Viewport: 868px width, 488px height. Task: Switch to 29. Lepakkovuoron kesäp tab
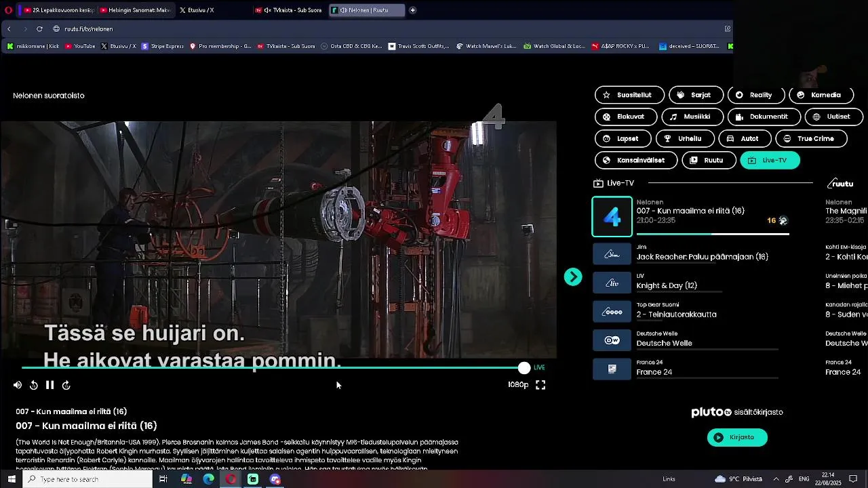click(58, 10)
